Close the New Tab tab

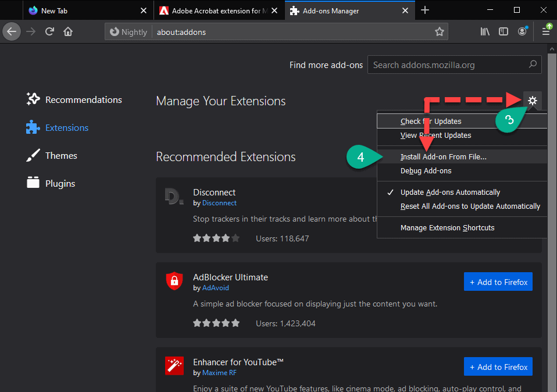[144, 10]
